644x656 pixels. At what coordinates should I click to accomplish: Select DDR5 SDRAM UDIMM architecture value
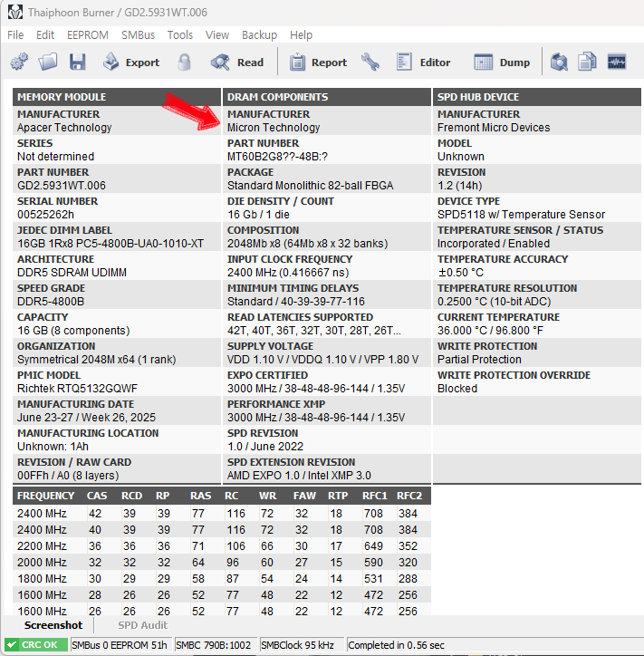[x=72, y=273]
